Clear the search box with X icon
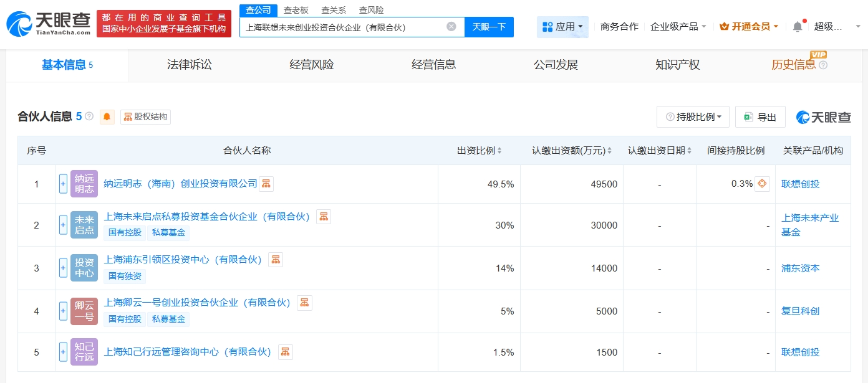 [451, 27]
